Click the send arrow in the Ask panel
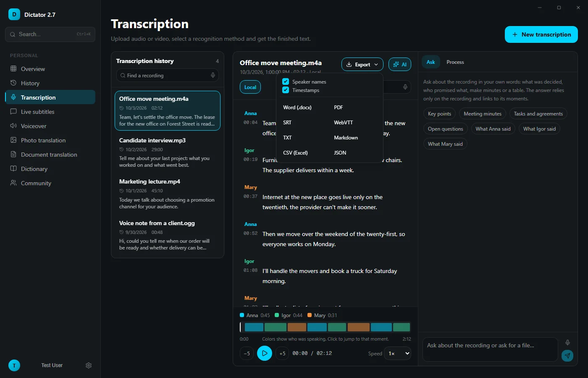 (x=567, y=356)
